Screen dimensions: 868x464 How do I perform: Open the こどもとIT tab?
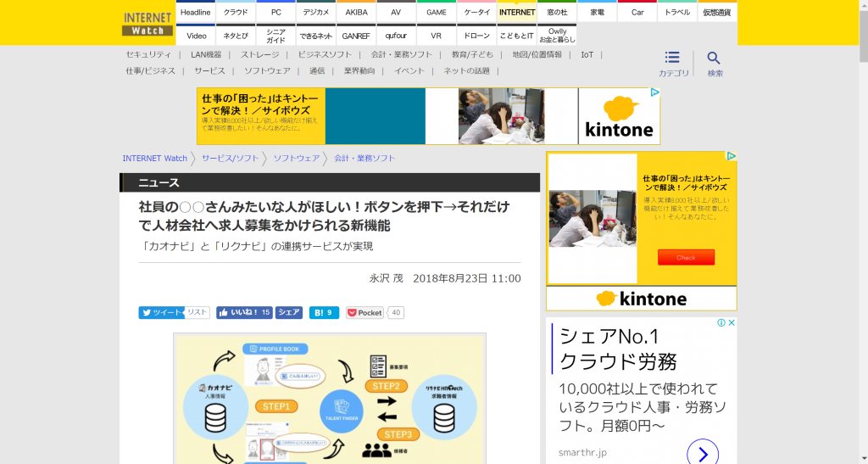[x=516, y=36]
